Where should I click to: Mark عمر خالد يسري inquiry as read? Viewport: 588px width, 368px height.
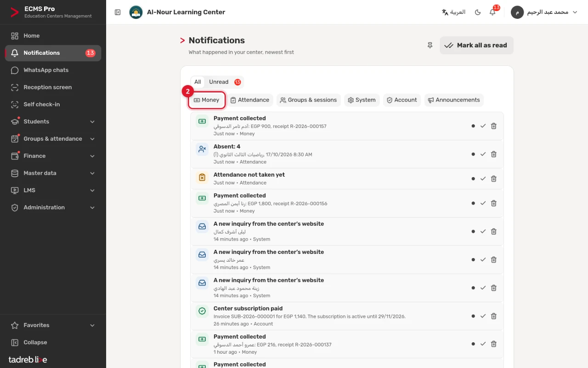point(483,259)
